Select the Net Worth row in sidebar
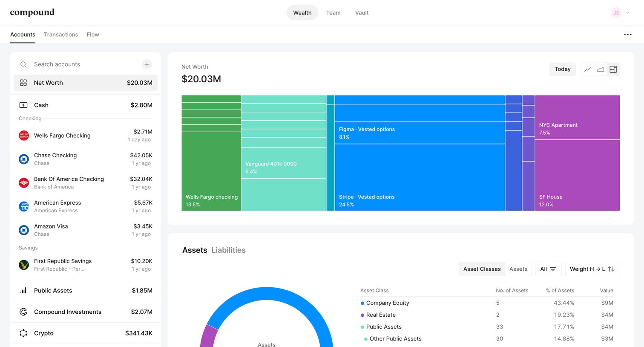The height and width of the screenshot is (347, 644). [x=86, y=83]
